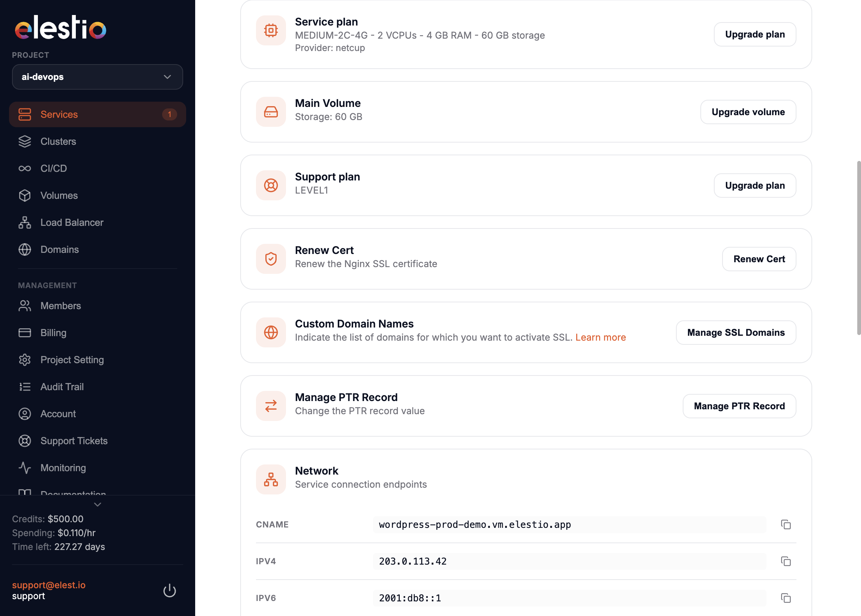
Task: Click Manage SSL Domains button
Action: 736,333
